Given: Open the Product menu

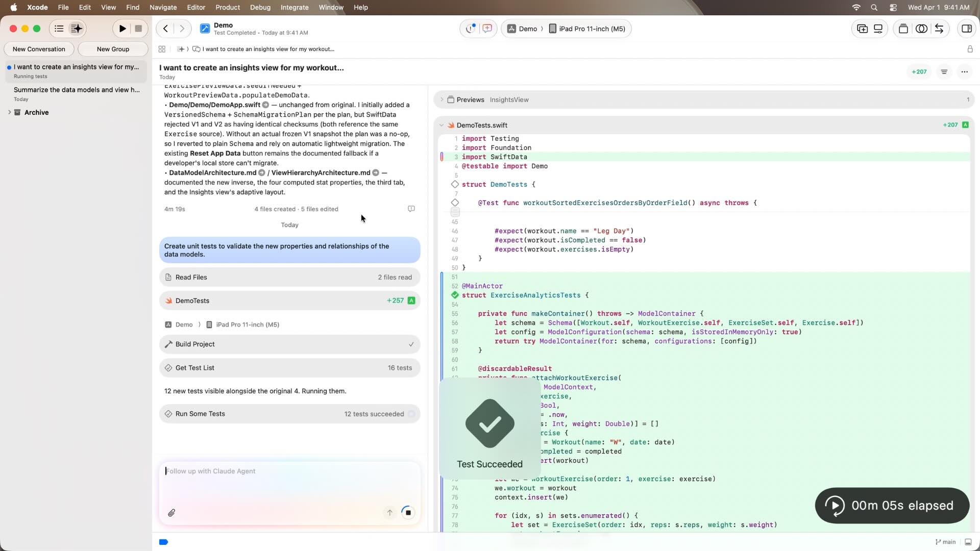Looking at the screenshot, I should click(228, 7).
